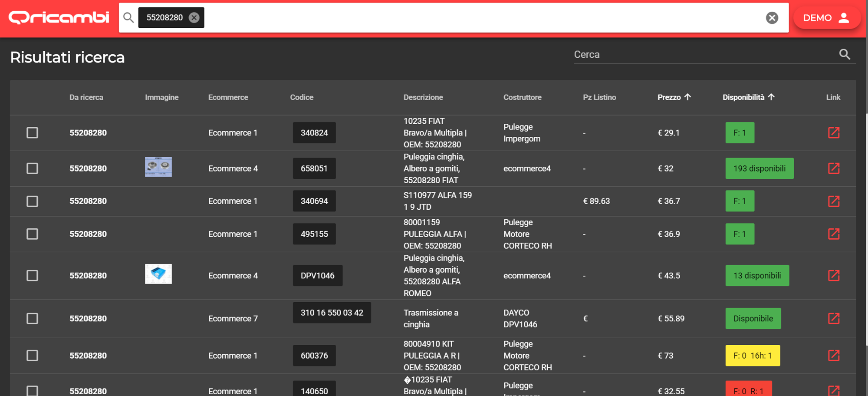
Task: Open external link for code DPV1046
Action: [x=834, y=275]
